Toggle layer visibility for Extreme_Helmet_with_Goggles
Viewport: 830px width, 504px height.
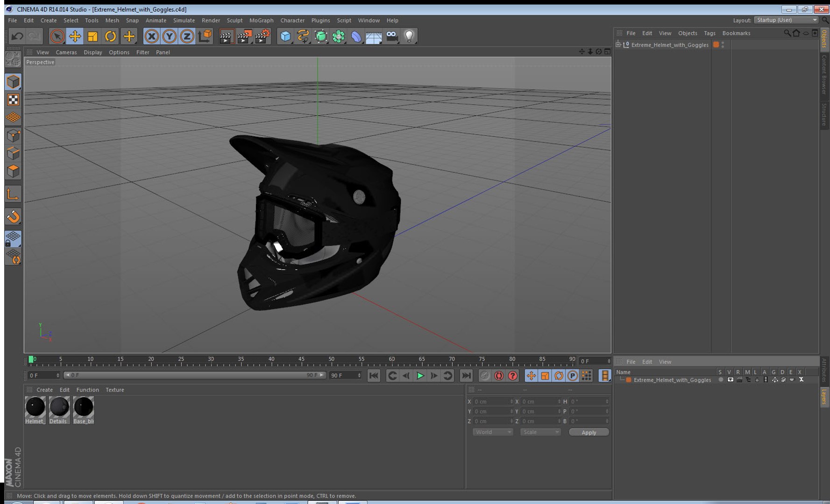pos(730,380)
